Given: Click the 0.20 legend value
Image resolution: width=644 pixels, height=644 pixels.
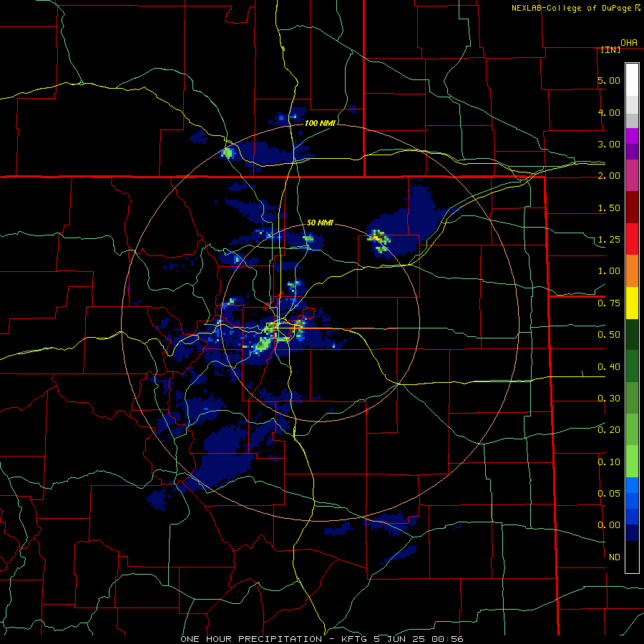Looking at the screenshot, I should pyautogui.click(x=609, y=430).
